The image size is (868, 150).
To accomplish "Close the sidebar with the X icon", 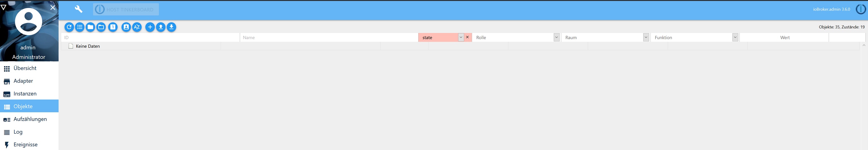I will click(53, 7).
